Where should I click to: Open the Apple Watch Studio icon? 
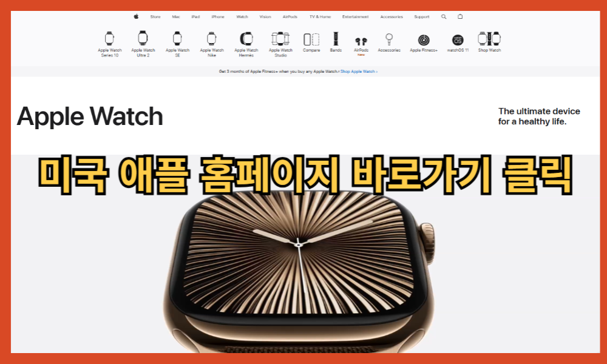point(280,39)
